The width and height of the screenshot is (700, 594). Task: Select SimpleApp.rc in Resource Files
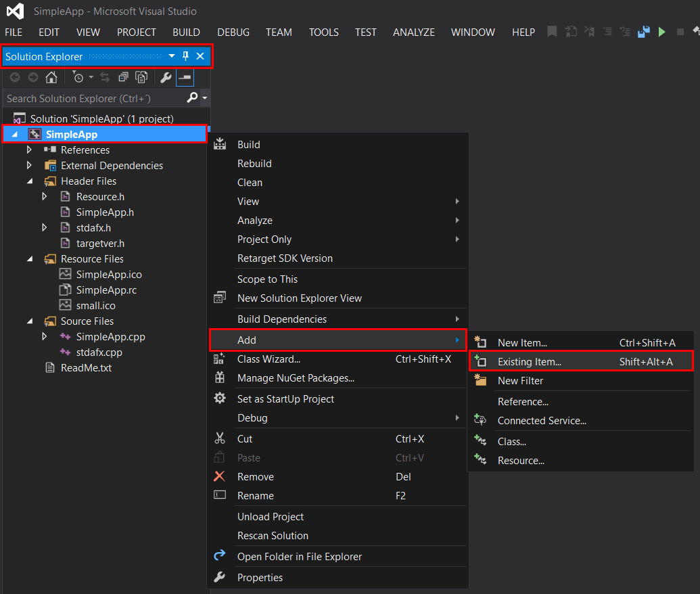[106, 290]
